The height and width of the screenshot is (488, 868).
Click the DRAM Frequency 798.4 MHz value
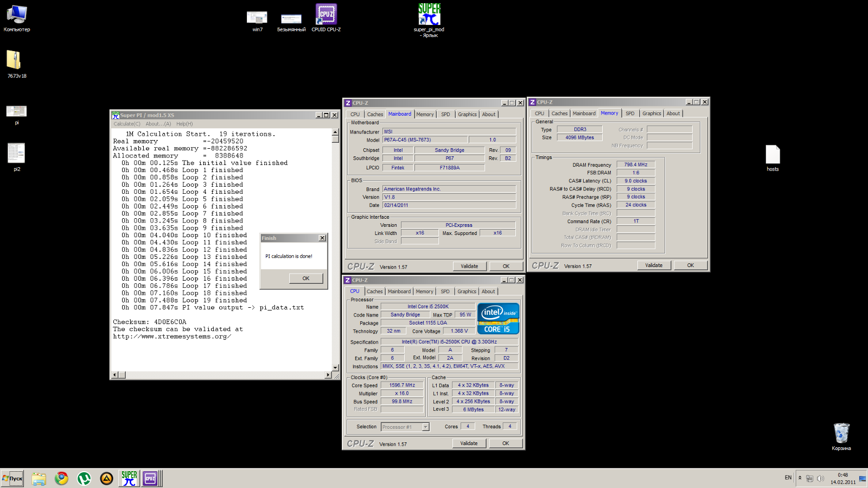pos(635,164)
